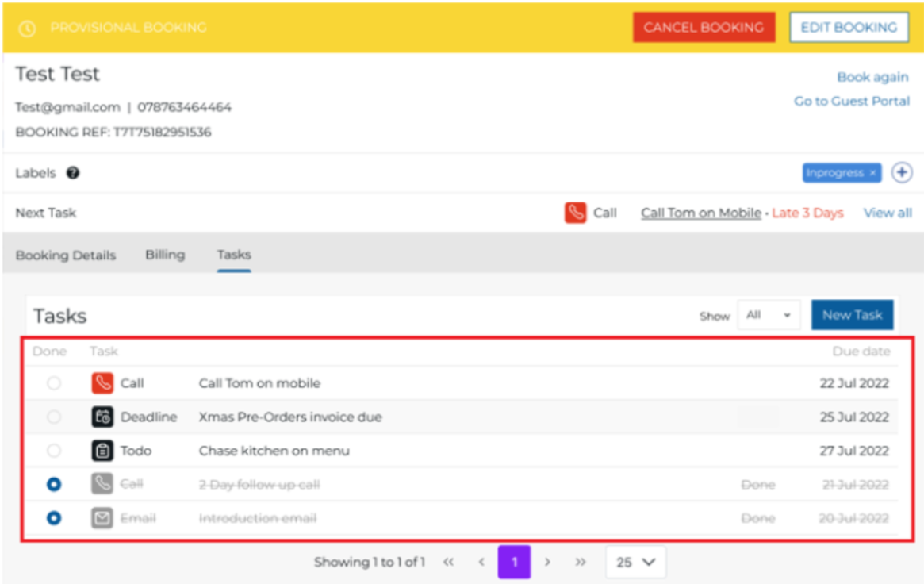Click the Deadline calendar icon in task list
The height and width of the screenshot is (584, 924).
click(102, 417)
